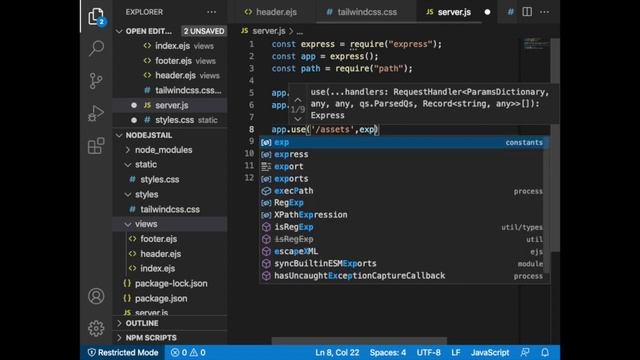Show previous signature in parameter hint

tap(298, 100)
